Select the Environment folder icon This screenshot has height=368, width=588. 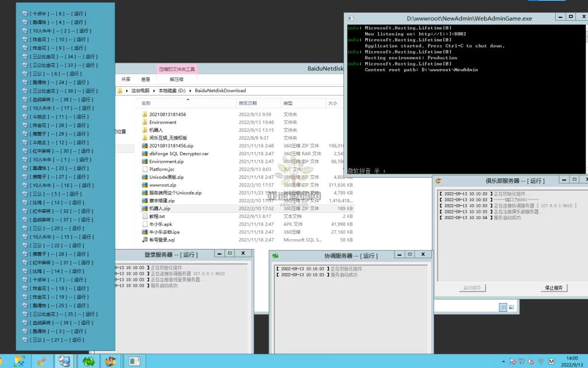point(145,122)
